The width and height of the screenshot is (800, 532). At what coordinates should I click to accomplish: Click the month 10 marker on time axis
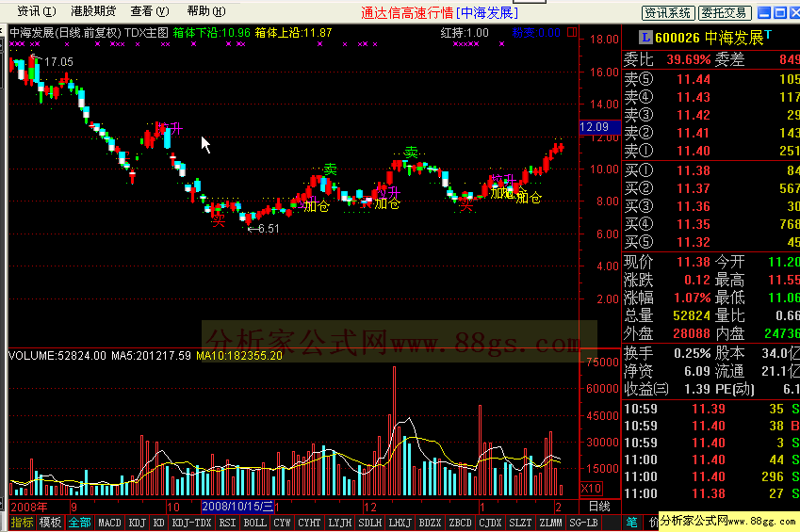(173, 507)
